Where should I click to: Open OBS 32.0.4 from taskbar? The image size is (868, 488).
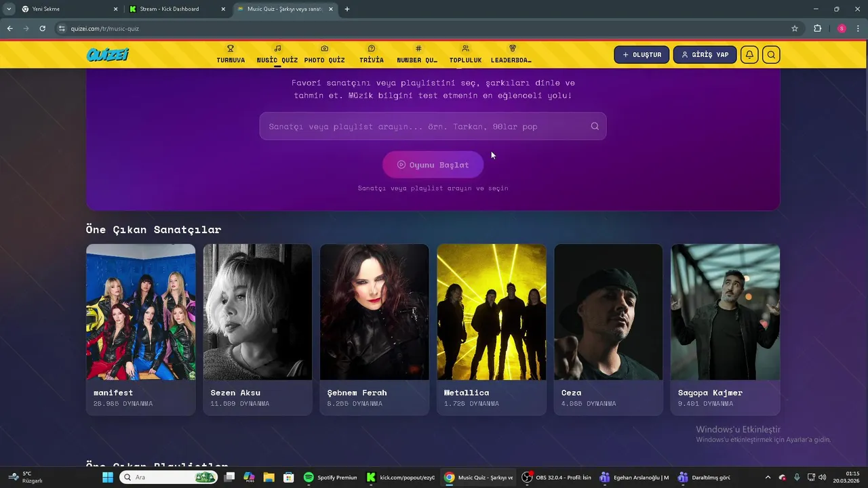coord(557,477)
